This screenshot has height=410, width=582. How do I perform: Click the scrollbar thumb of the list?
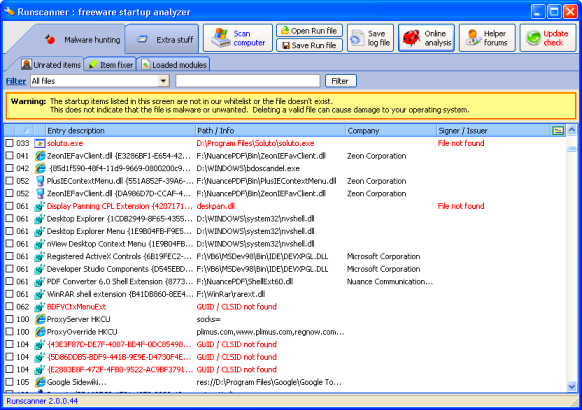click(572, 148)
